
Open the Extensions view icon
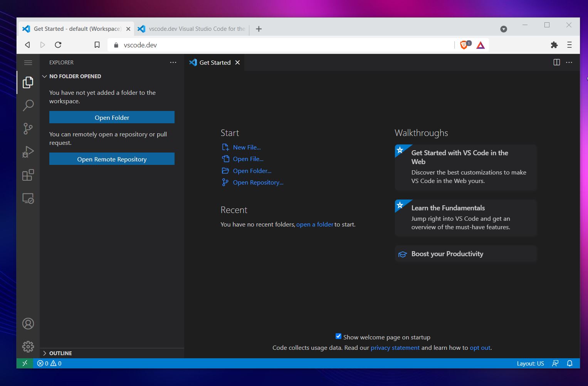28,175
